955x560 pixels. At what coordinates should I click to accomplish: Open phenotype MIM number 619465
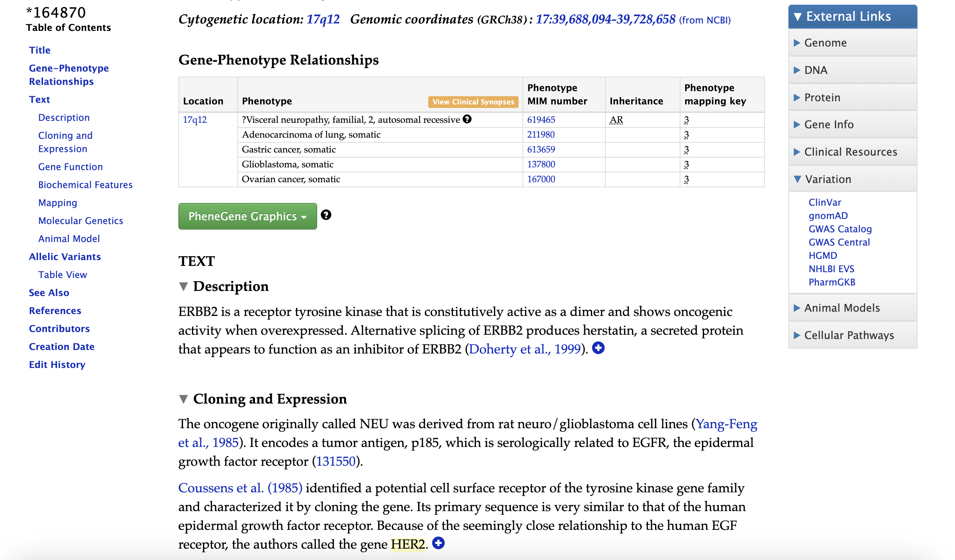(541, 120)
